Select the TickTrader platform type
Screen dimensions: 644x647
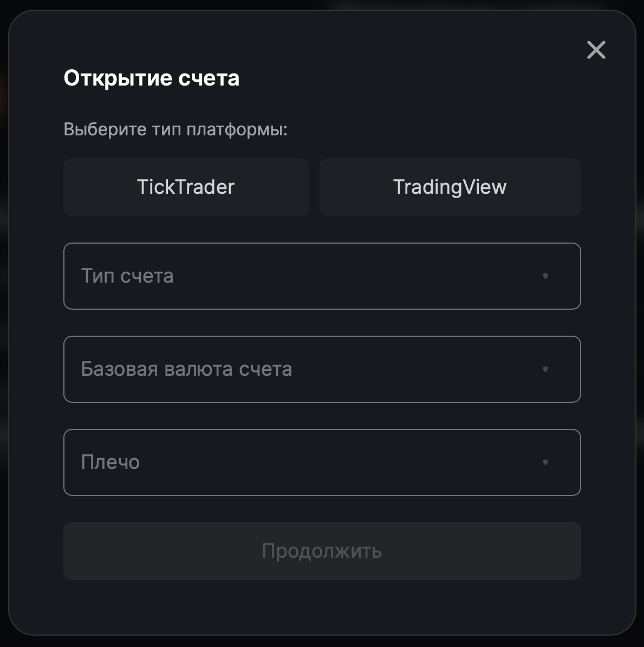tap(186, 187)
